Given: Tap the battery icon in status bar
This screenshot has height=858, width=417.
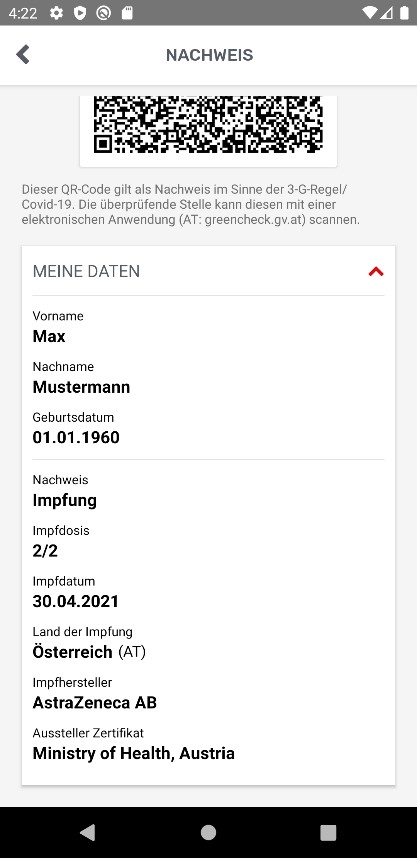Looking at the screenshot, I should tap(404, 13).
